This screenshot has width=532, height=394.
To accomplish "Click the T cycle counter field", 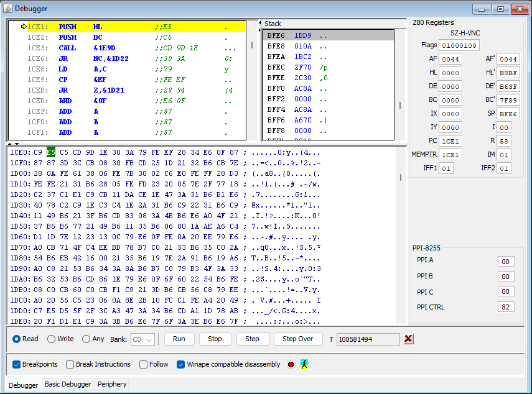I will 368,339.
